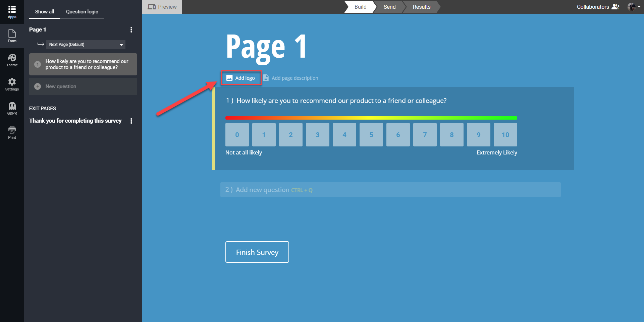Image resolution: width=644 pixels, height=322 pixels.
Task: Click the Extremely Likely label
Action: pos(497,152)
